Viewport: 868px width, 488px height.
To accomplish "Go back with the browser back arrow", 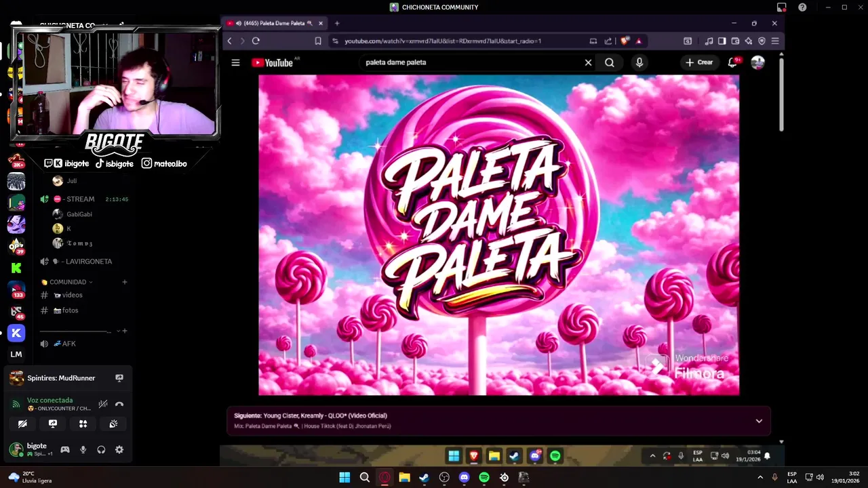I will [x=229, y=41].
